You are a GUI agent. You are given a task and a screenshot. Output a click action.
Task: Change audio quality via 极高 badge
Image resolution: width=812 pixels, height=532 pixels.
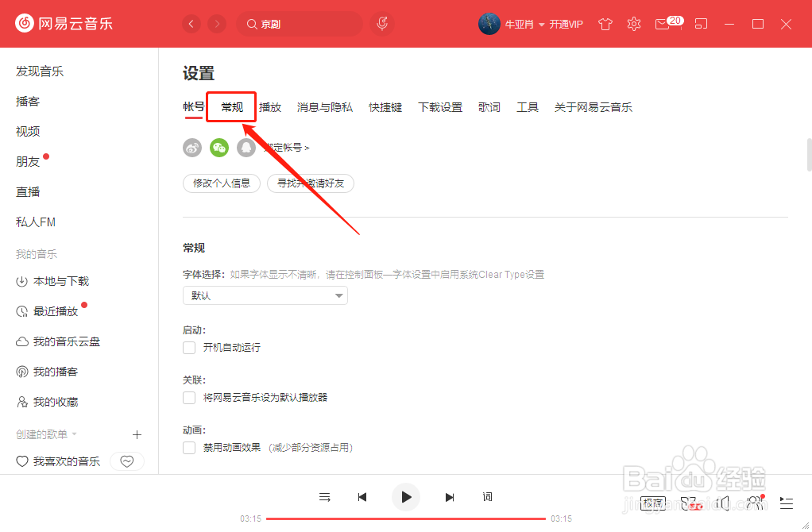[x=653, y=503]
